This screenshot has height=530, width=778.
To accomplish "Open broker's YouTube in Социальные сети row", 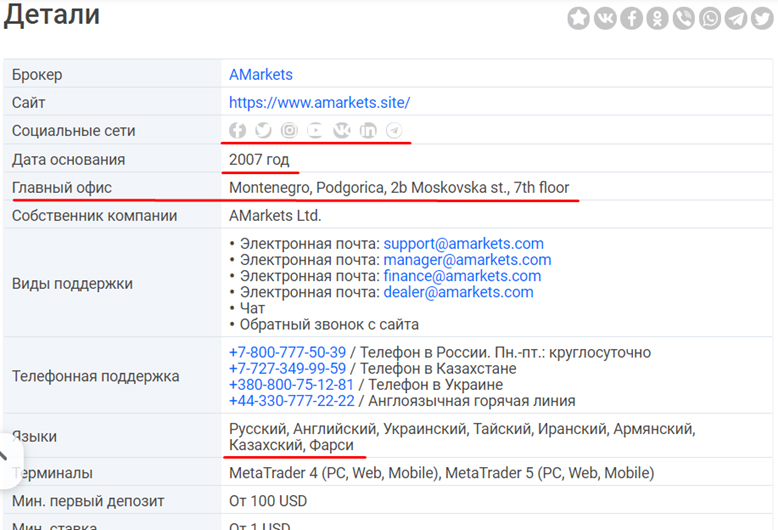I will pyautogui.click(x=315, y=131).
